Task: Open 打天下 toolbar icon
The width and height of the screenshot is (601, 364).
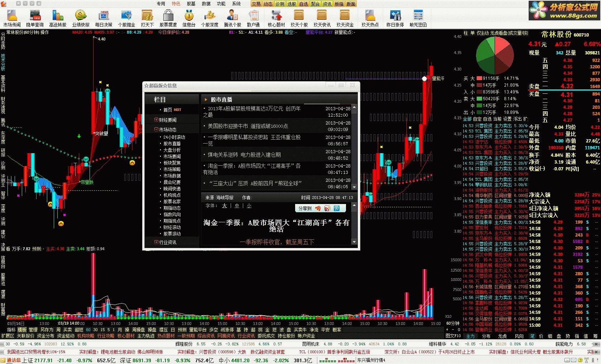Action: pos(147,18)
